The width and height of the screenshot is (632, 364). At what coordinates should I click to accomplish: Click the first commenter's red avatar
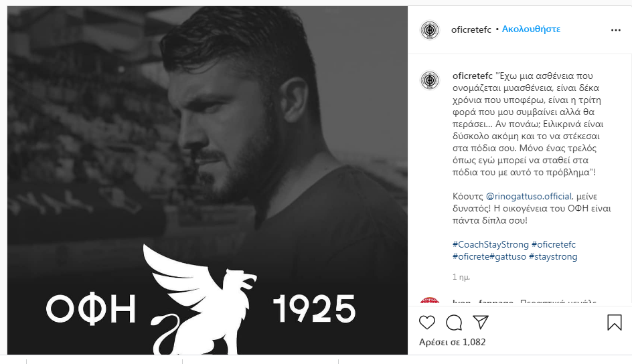coord(430,301)
